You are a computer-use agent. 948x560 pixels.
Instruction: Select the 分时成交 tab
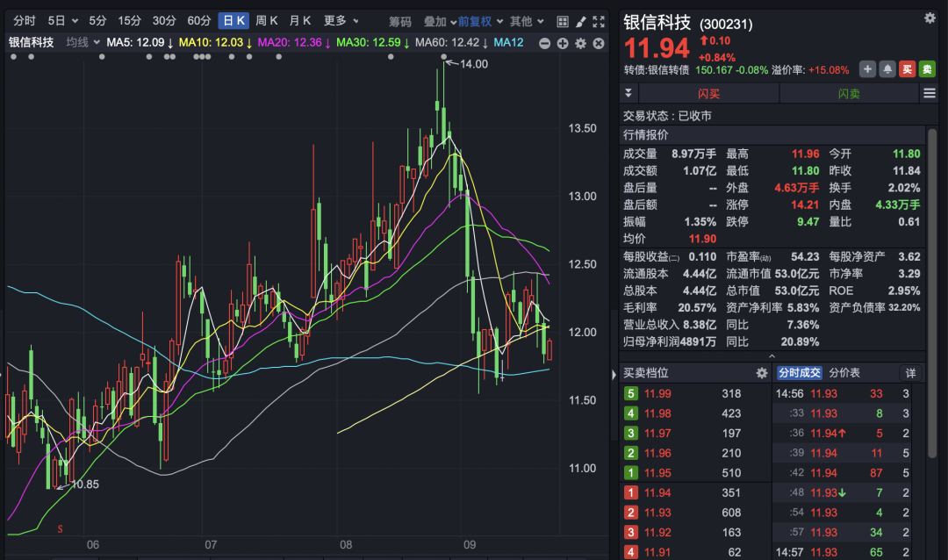799,373
